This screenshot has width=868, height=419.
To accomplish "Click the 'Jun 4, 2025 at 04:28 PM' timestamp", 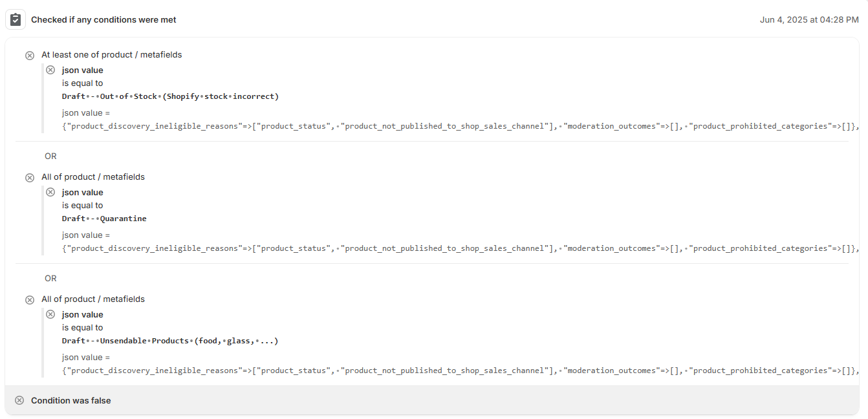I will click(x=809, y=20).
